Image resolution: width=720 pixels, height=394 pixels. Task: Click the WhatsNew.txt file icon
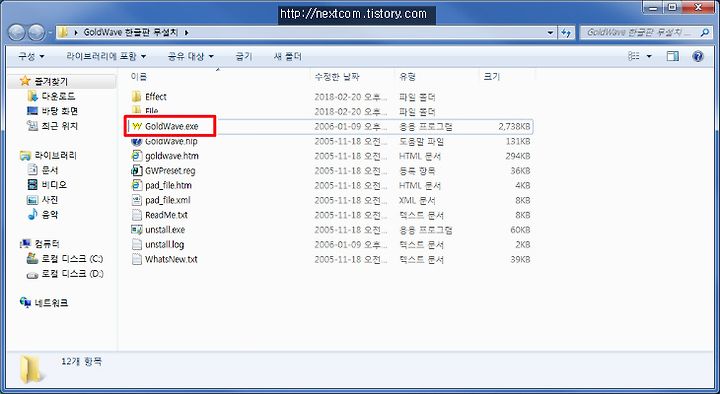pyautogui.click(x=136, y=259)
